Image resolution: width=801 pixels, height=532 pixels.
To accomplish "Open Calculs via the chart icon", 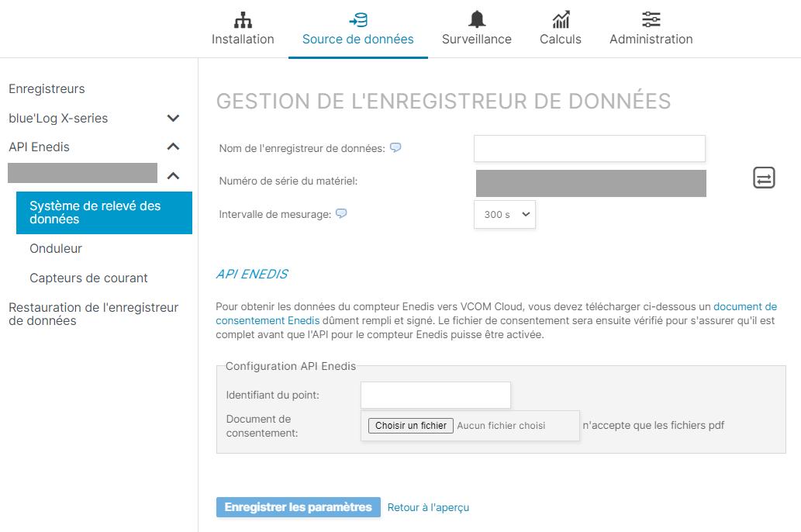I will [x=560, y=19].
